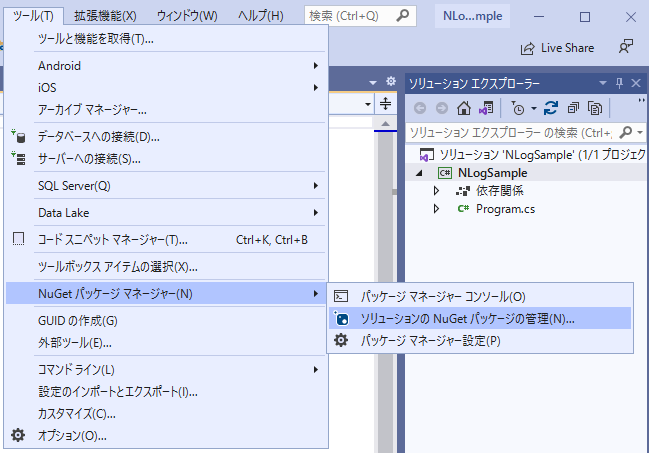
Task: Select the ソリューション 'NLogSample' tree node
Action: pyautogui.click(x=532, y=155)
